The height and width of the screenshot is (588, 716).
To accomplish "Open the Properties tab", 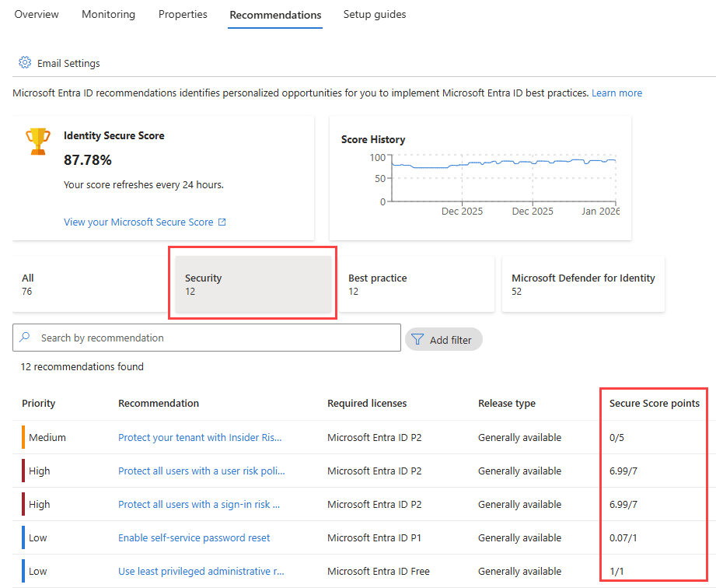I will tap(183, 15).
